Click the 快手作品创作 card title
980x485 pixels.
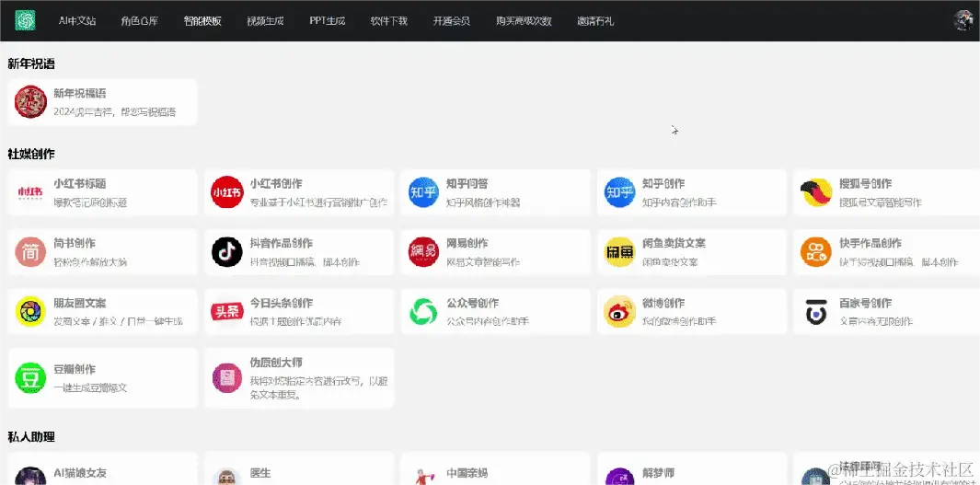point(870,243)
